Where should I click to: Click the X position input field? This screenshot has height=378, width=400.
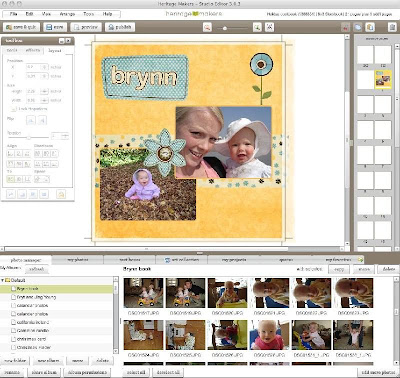pos(33,67)
